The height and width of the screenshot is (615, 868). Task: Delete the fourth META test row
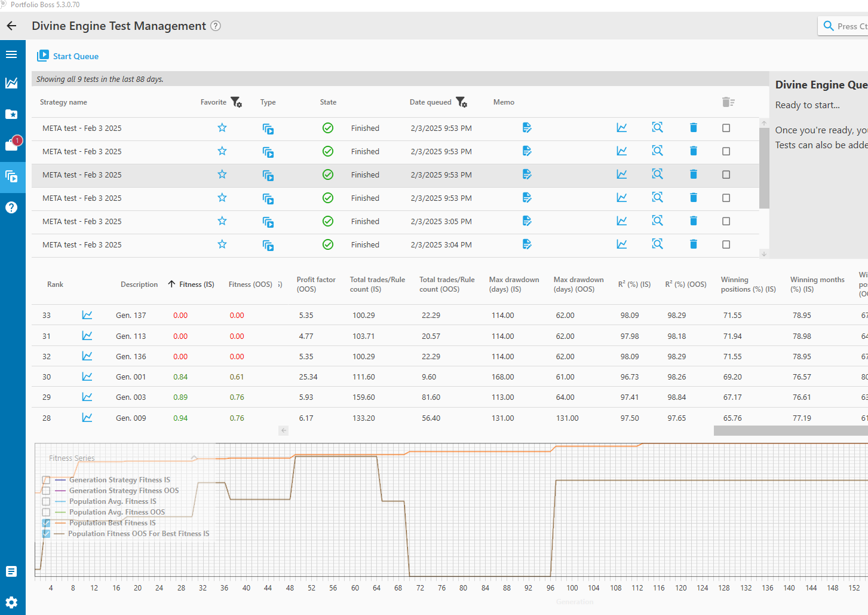(693, 198)
